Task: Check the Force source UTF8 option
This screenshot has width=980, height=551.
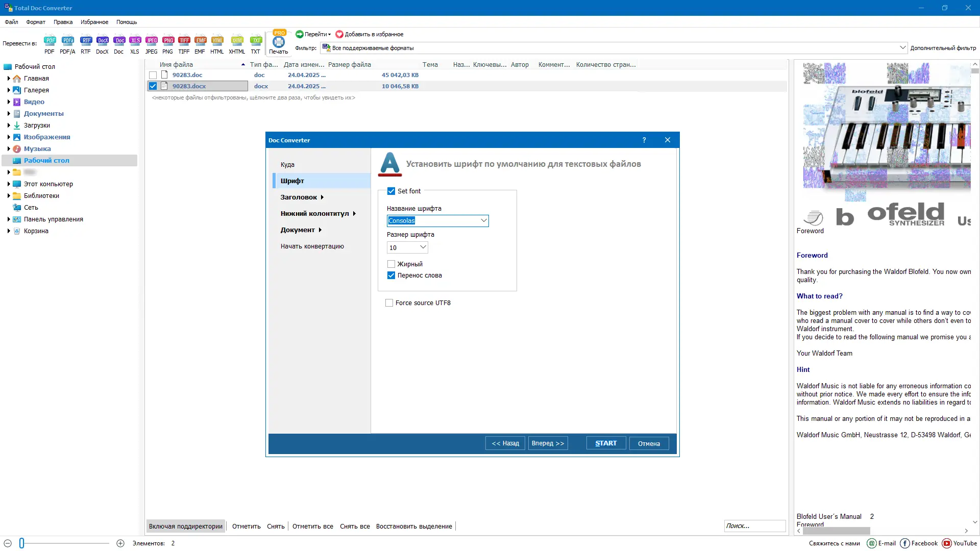Action: 389,303
